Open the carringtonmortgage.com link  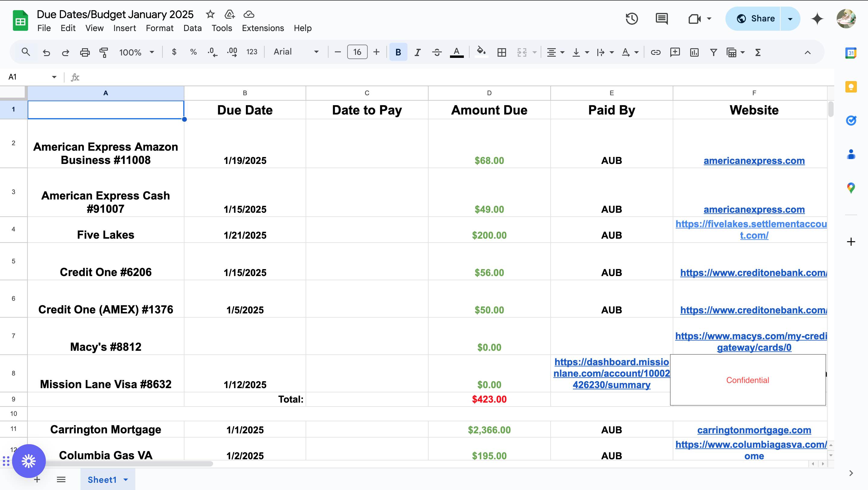coord(754,430)
